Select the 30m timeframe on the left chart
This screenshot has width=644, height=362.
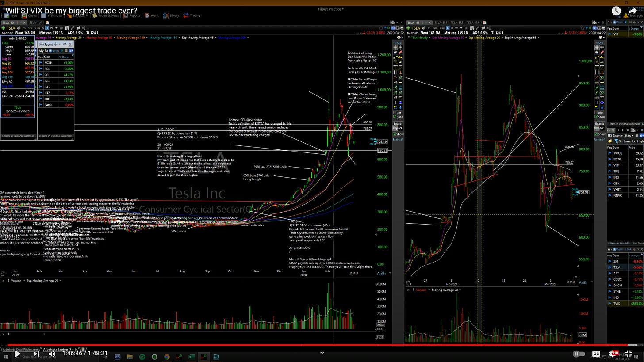(x=37, y=28)
